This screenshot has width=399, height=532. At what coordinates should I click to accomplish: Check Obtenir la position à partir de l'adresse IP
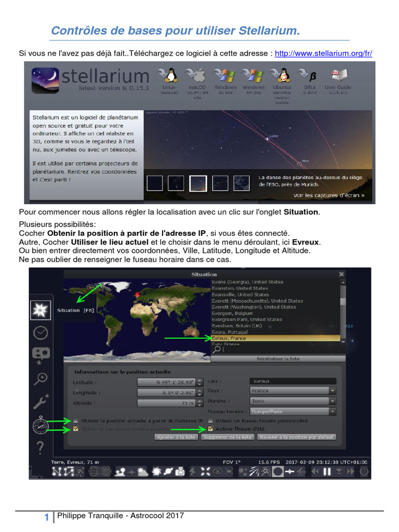pyautogui.click(x=76, y=421)
